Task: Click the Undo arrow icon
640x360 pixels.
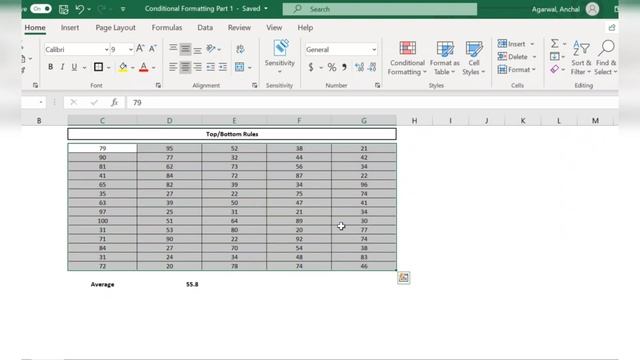Action: (80, 9)
